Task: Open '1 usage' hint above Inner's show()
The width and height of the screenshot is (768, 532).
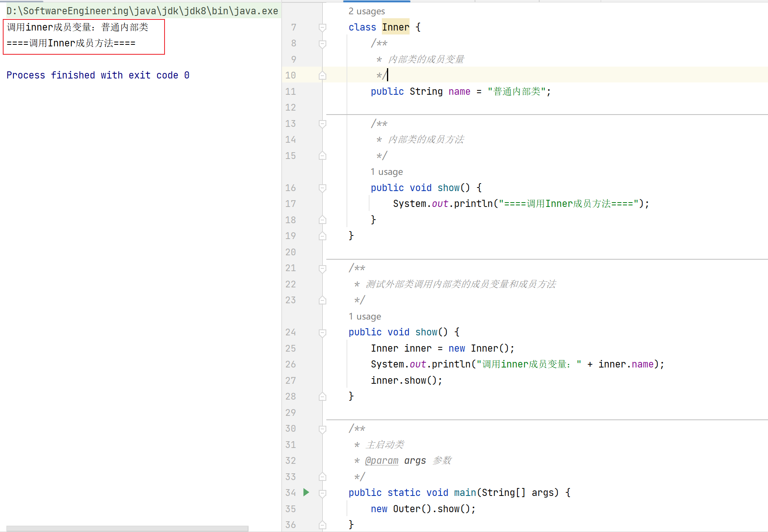Action: pos(387,172)
